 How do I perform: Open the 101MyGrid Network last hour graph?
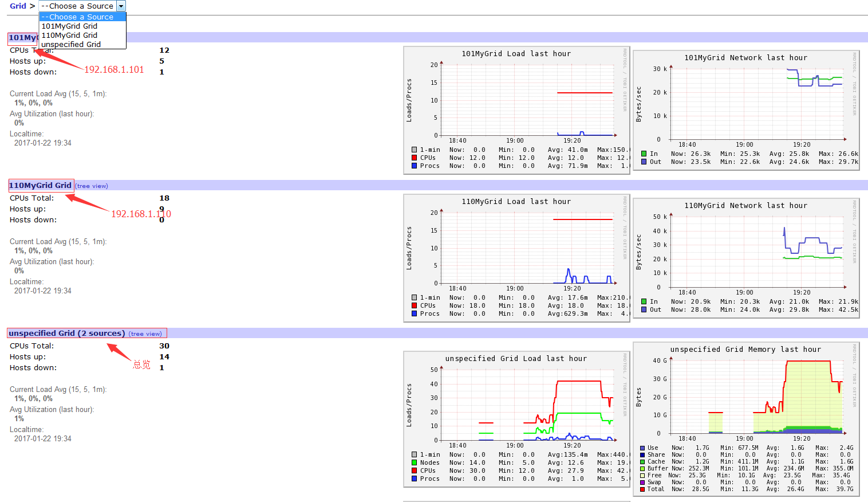click(x=745, y=110)
